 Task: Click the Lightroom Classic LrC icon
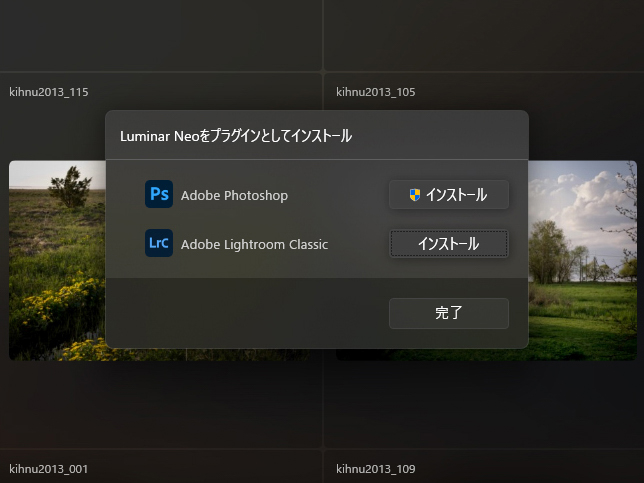pos(159,243)
